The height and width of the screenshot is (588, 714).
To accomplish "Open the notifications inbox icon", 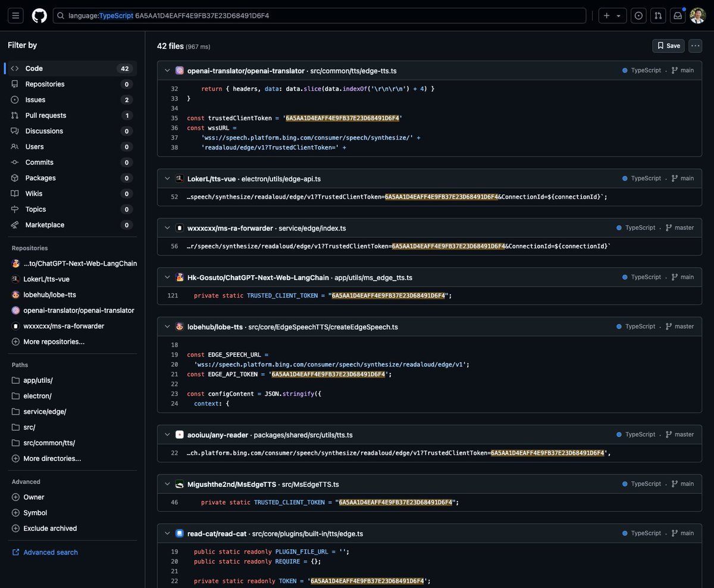I will (678, 15).
